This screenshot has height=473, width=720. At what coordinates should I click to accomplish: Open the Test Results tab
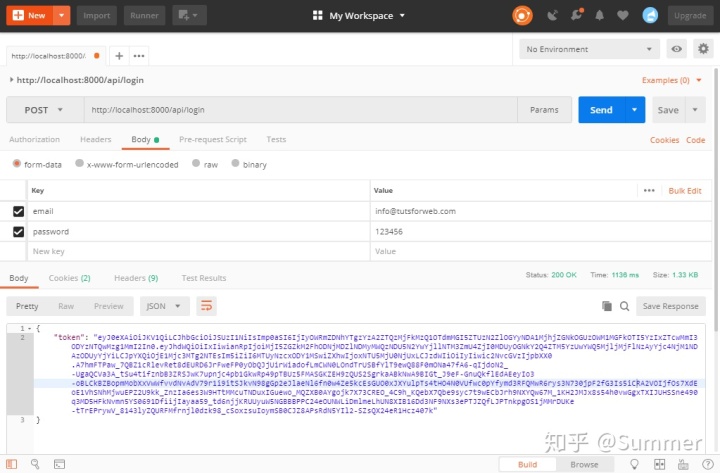[x=203, y=278]
